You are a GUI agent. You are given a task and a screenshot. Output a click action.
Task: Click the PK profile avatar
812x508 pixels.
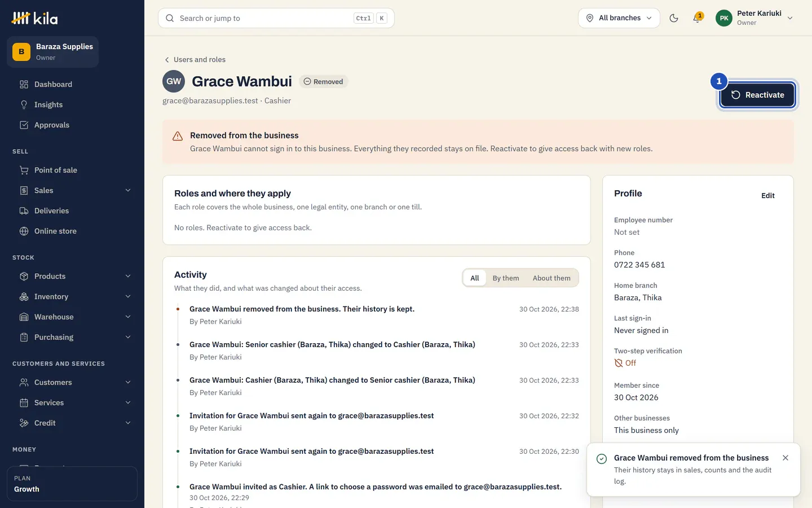(724, 18)
